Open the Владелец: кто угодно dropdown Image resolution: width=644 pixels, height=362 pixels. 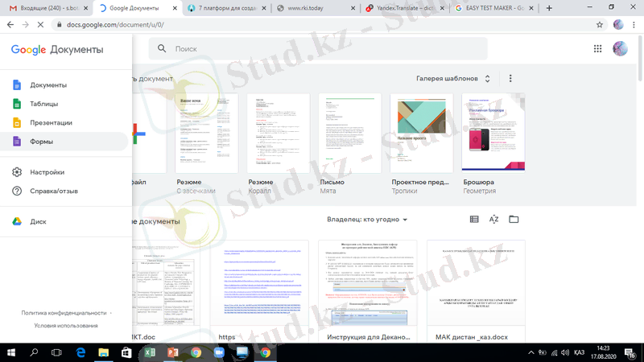[367, 220]
